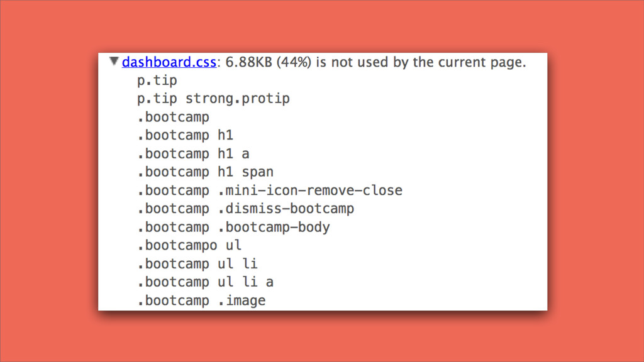Screen dimensions: 644x362
Task: Click the 6.88KB (44%) size text
Action: point(268,62)
